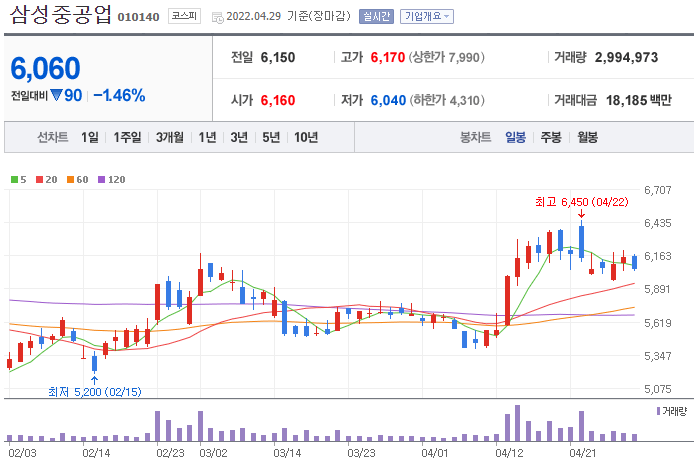Click the calendar clock icon beside 2022.04.29
The height and width of the screenshot is (466, 694).
(x=217, y=18)
